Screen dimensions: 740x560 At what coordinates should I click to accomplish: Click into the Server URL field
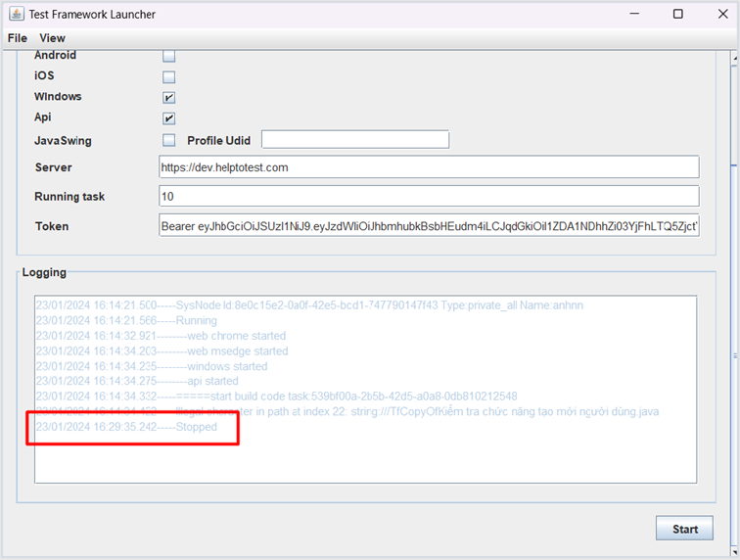coord(429,167)
